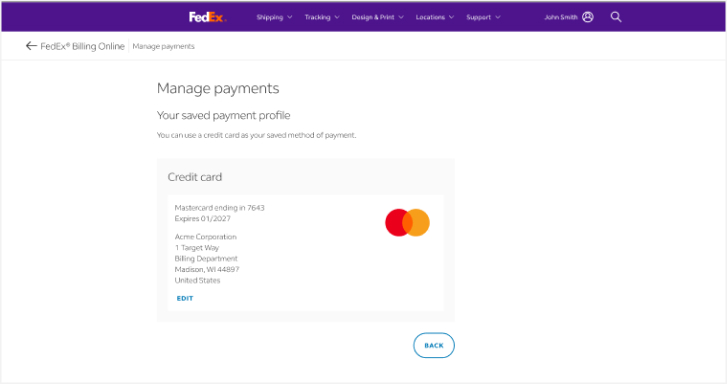The image size is (727, 384).
Task: Click the Manage payments breadcrumb text
Action: click(x=164, y=46)
